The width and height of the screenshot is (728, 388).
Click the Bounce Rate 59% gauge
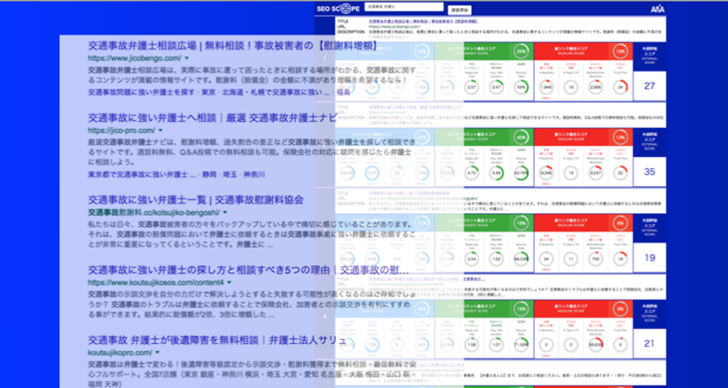tap(521, 87)
